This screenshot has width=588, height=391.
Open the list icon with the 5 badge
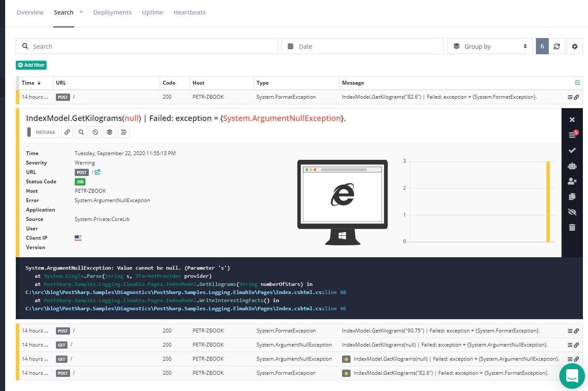[x=573, y=135]
